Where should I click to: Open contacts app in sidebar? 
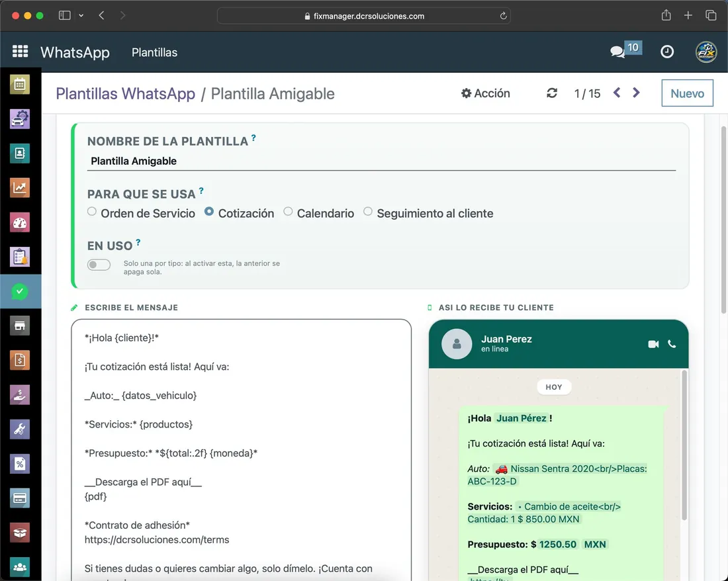click(19, 153)
